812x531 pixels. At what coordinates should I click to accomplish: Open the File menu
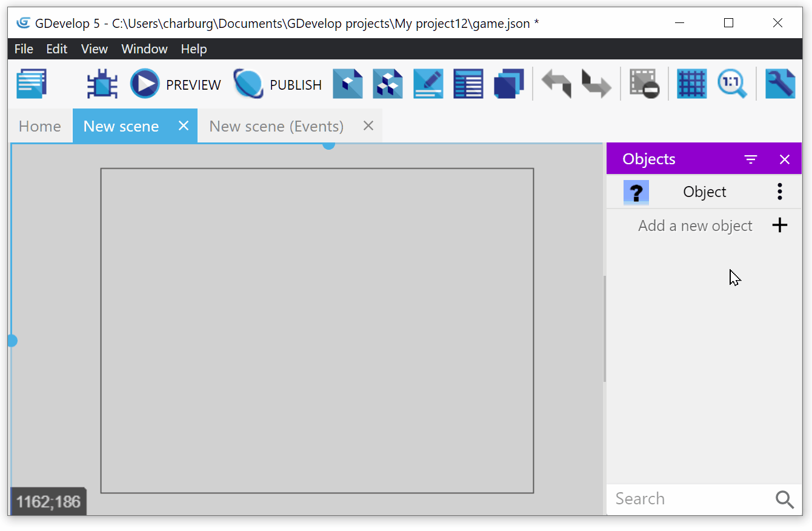pos(24,49)
